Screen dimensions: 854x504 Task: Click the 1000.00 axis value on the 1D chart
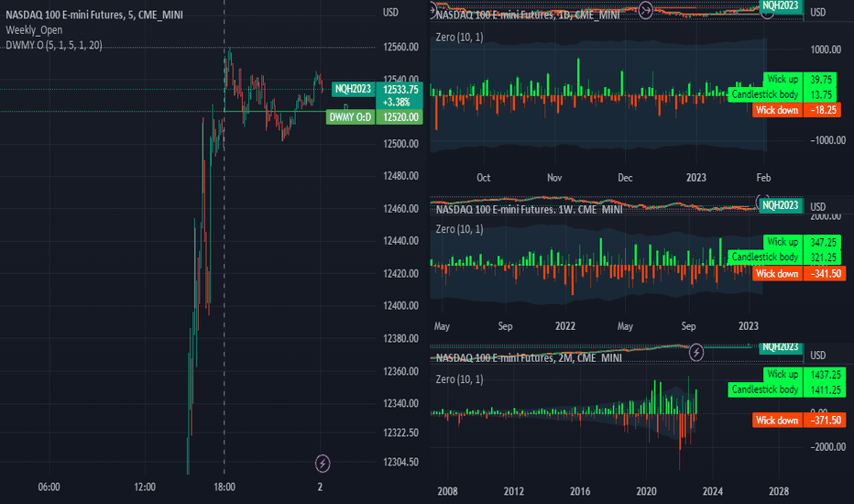pos(826,49)
